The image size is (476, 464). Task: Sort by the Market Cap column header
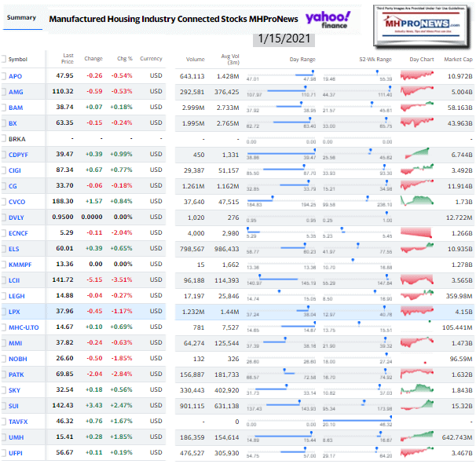pyautogui.click(x=457, y=59)
